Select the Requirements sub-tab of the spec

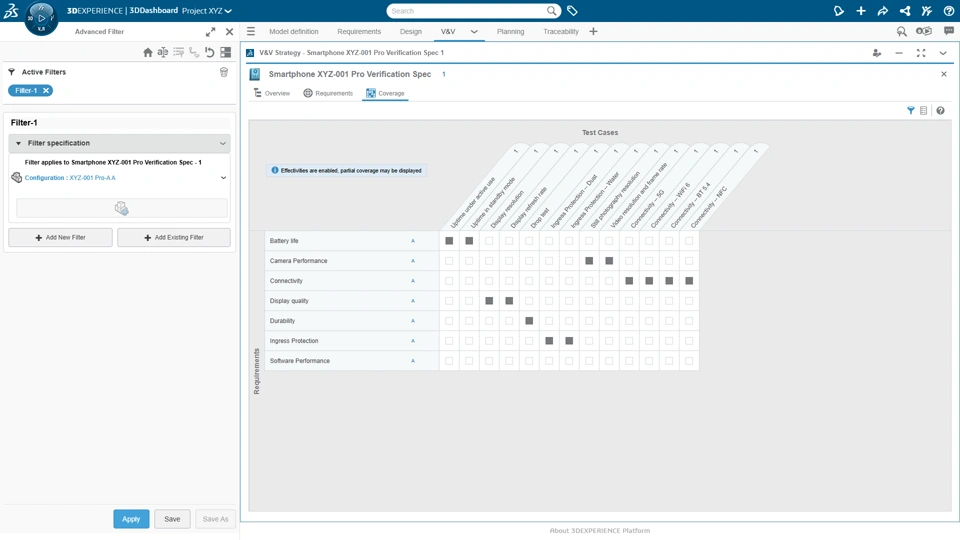pyautogui.click(x=328, y=93)
